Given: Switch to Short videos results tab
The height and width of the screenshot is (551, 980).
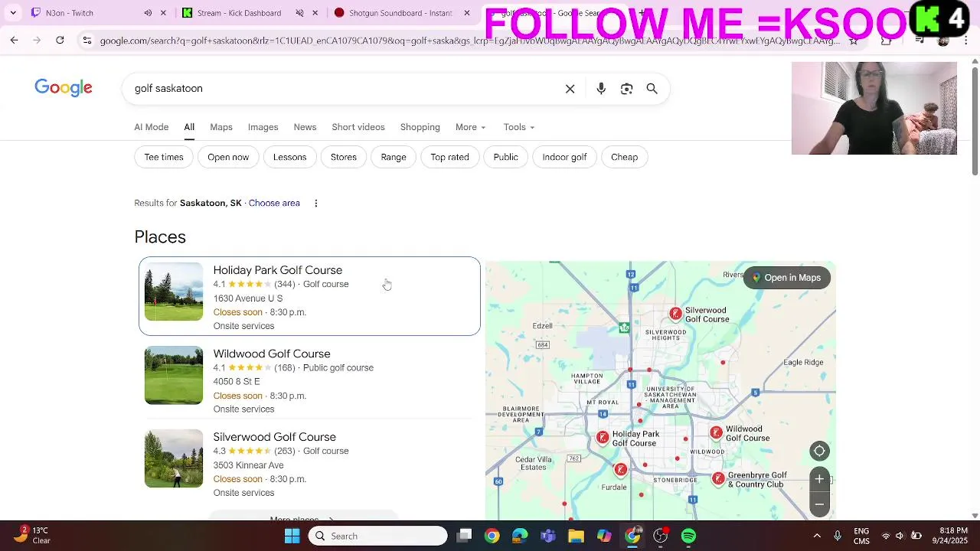Looking at the screenshot, I should (x=358, y=127).
